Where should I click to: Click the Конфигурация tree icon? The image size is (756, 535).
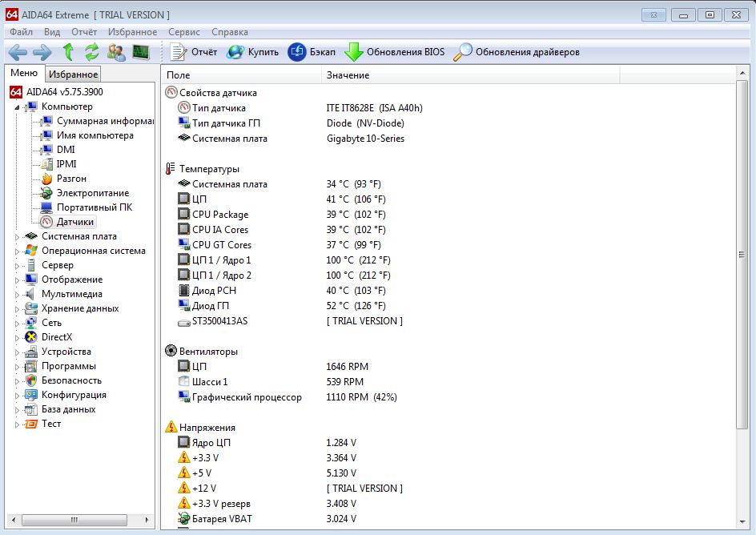(x=31, y=395)
